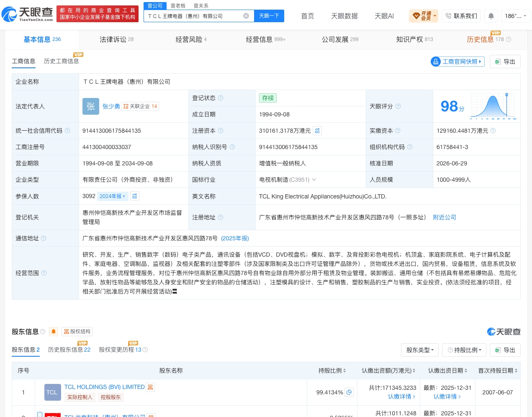
Task: View insured headcount trend chart icon
Action: tap(134, 196)
